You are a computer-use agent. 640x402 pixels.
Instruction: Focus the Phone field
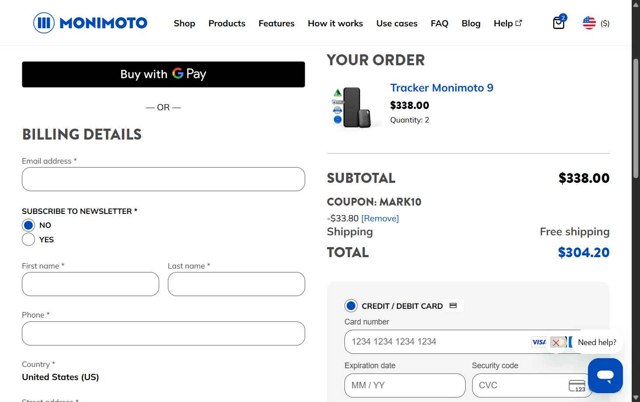pyautogui.click(x=163, y=333)
